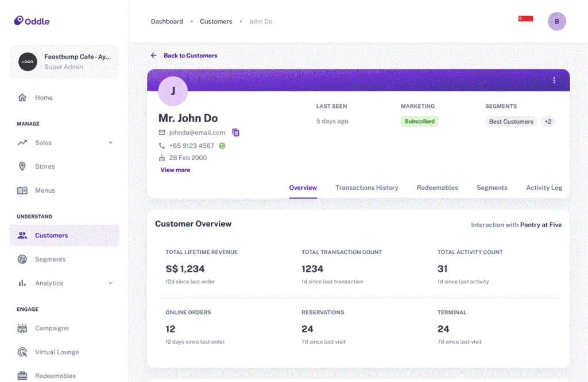Click the +2 segments badge
588x382 pixels.
548,122
